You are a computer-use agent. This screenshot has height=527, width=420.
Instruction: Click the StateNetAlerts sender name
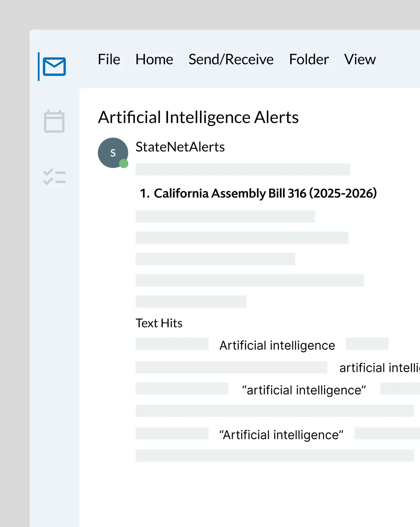coord(180,147)
